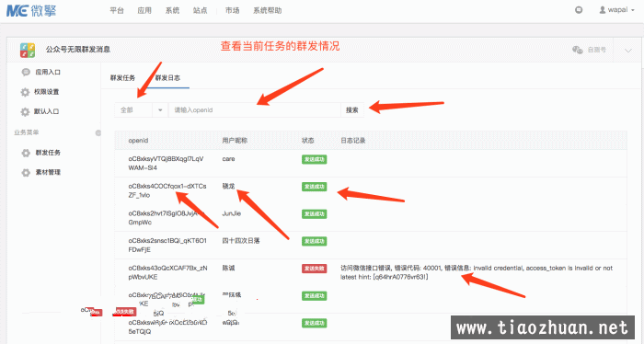Click the openid search input field

[x=255, y=110]
